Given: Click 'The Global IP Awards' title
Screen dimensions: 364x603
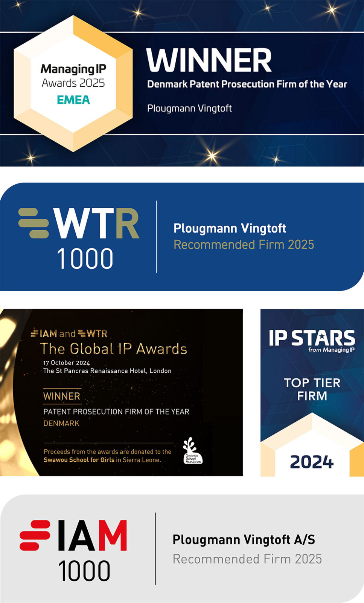Looking at the screenshot, I should point(114,349).
